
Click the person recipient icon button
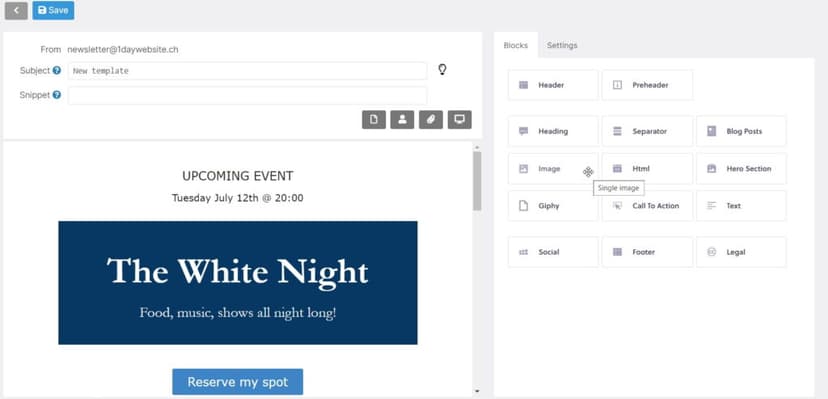[x=402, y=120]
